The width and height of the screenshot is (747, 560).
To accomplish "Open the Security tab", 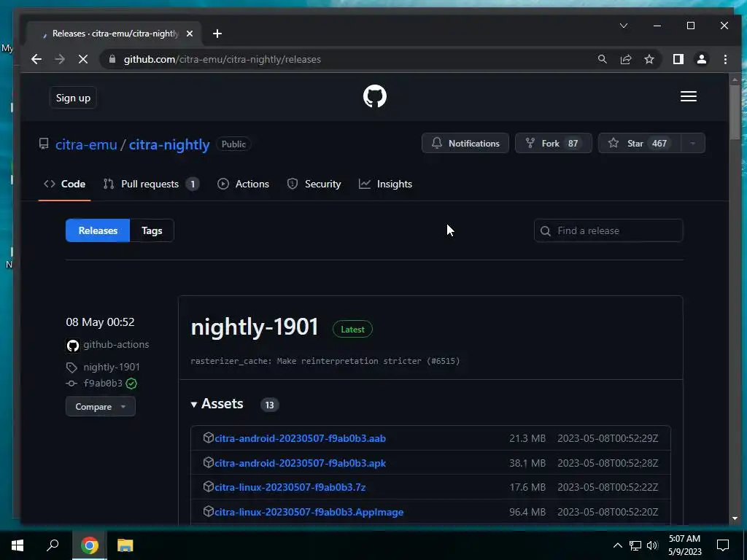I will tap(314, 184).
